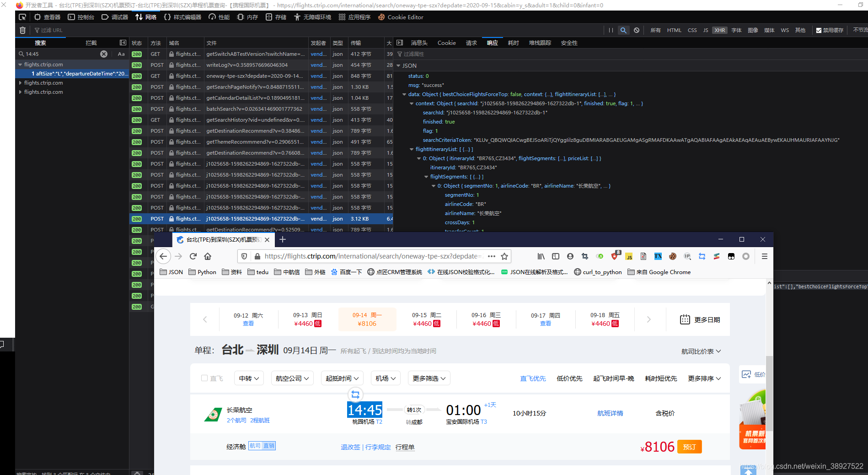Enable the 禁用缓存 checkbox
Viewport: 868px width, 475px height.
coord(819,30)
